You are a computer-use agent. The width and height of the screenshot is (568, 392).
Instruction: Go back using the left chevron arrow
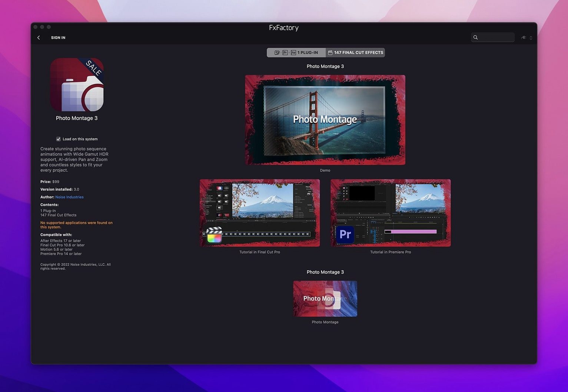click(39, 38)
